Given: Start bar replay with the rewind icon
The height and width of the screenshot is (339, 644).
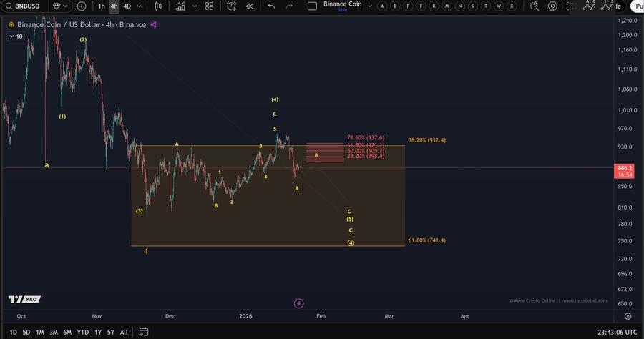Looking at the screenshot, I should pyautogui.click(x=250, y=6).
